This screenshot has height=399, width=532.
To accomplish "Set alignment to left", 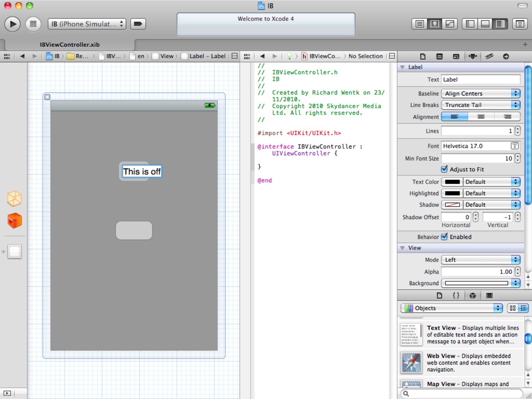I will tap(454, 117).
